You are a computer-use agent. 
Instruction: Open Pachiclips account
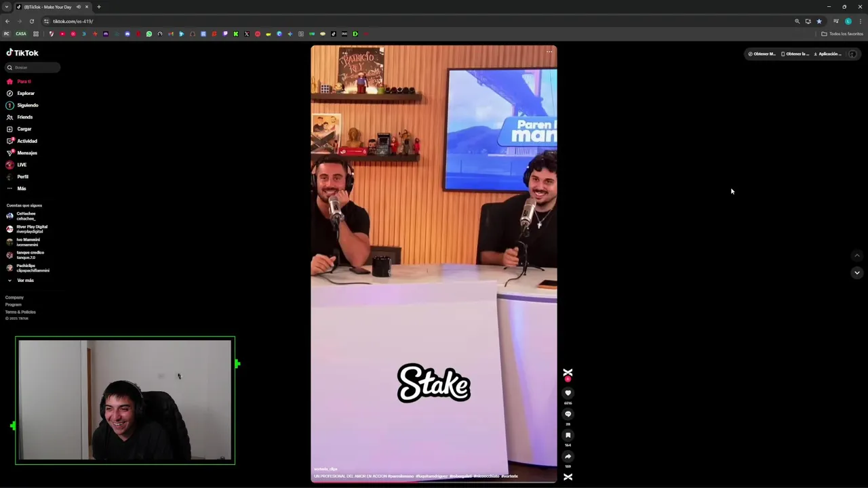(x=28, y=268)
